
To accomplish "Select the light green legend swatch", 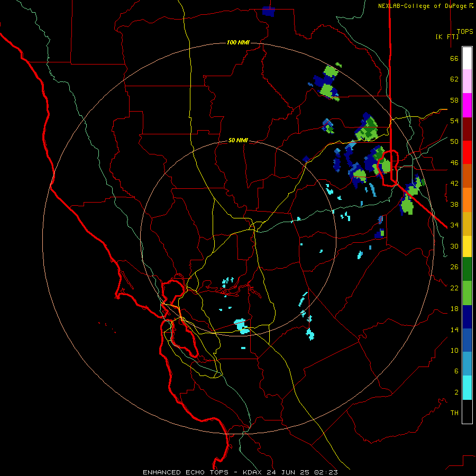I will (467, 293).
